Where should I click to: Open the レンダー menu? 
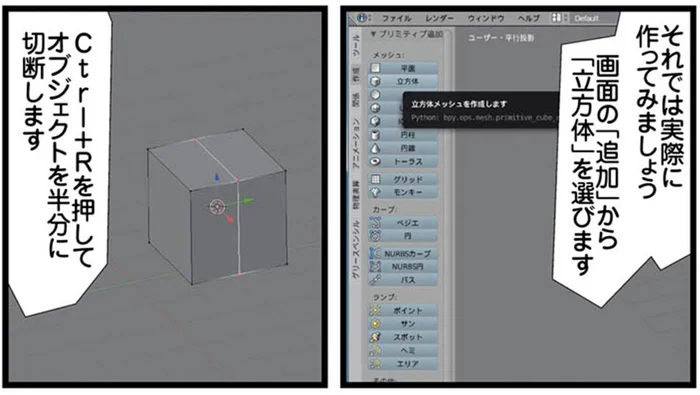pos(439,19)
